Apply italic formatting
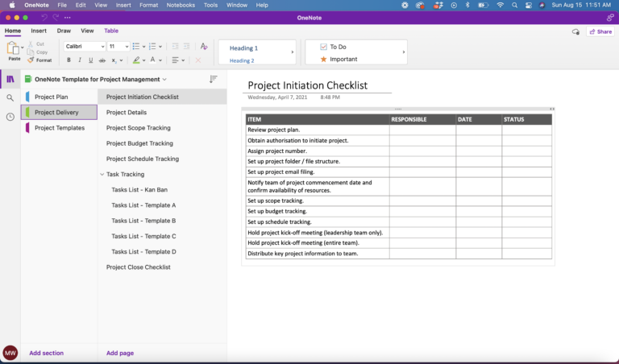This screenshot has width=619, height=364. pyautogui.click(x=80, y=60)
